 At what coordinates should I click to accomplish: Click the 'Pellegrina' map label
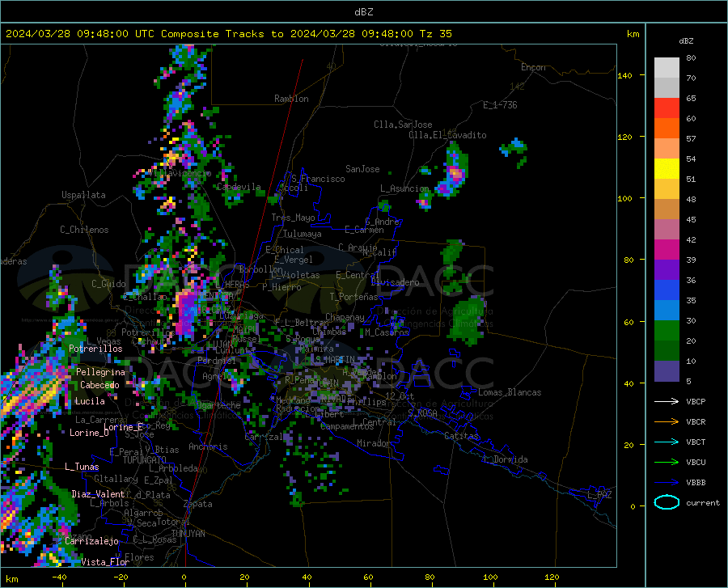tap(101, 372)
